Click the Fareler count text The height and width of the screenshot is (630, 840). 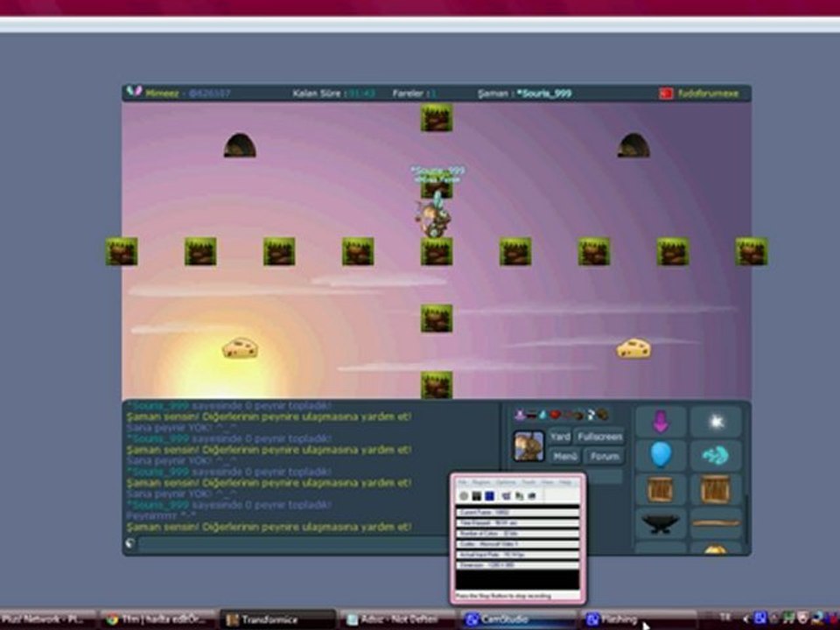pyautogui.click(x=414, y=94)
